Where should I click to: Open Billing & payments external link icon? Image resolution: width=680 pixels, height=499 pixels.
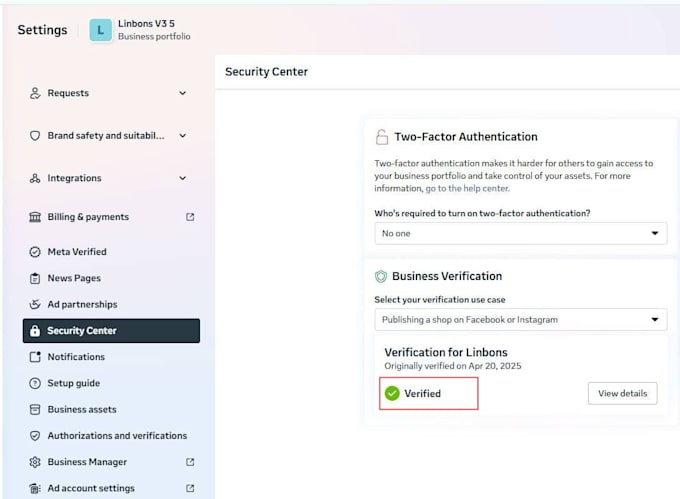(190, 217)
